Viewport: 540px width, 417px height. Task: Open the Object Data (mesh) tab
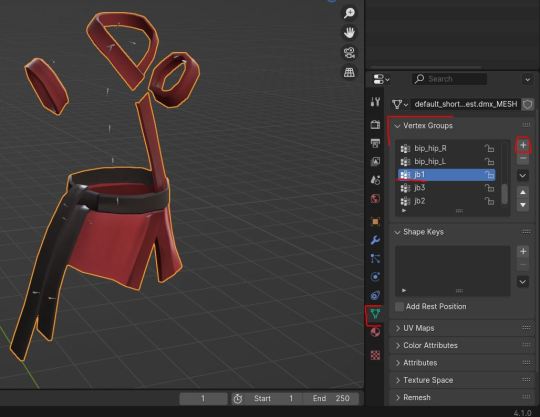pyautogui.click(x=375, y=314)
